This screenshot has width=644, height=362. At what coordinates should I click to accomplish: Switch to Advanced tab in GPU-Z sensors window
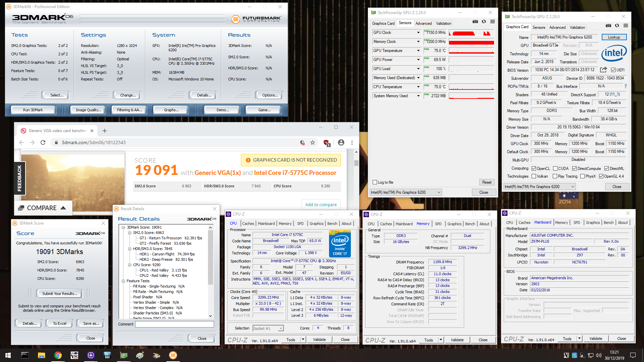(424, 23)
